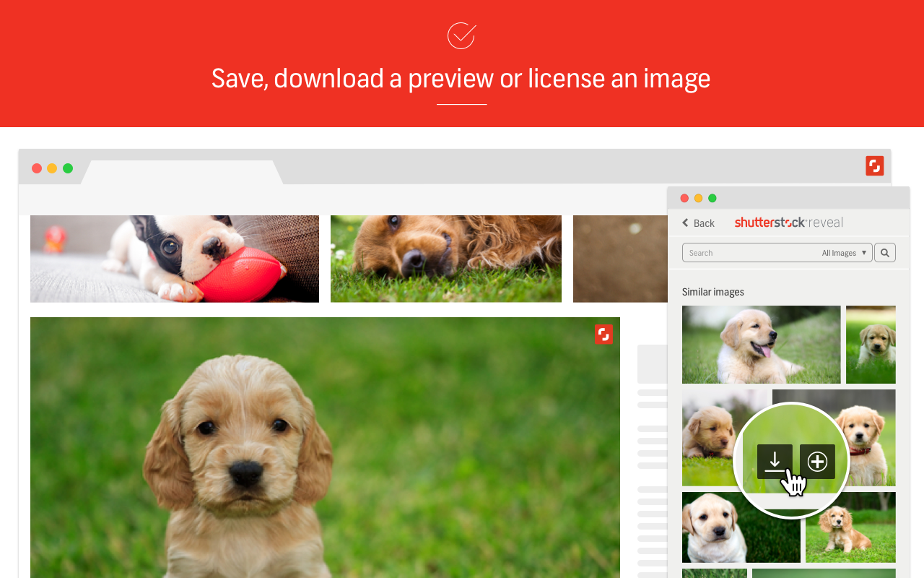Open the All Images filter dropdown
The image size is (924, 578).
point(837,252)
